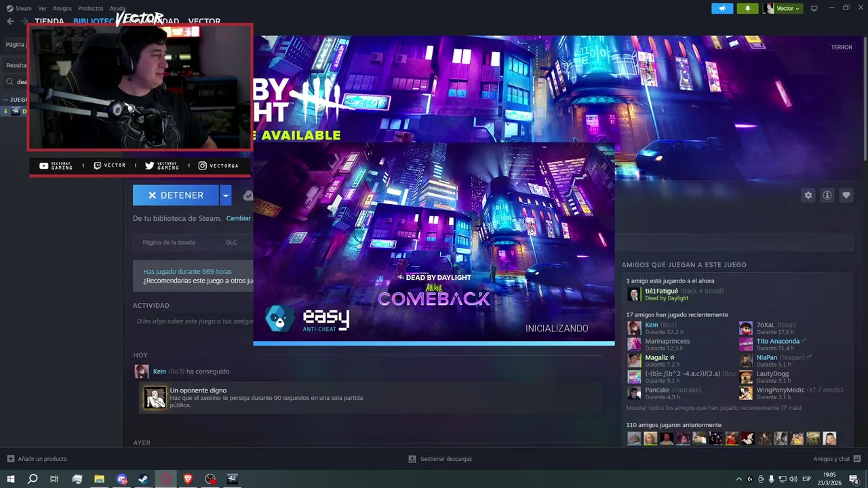Click Mostrar todos los amigos link
This screenshot has width=868, height=488.
click(713, 408)
